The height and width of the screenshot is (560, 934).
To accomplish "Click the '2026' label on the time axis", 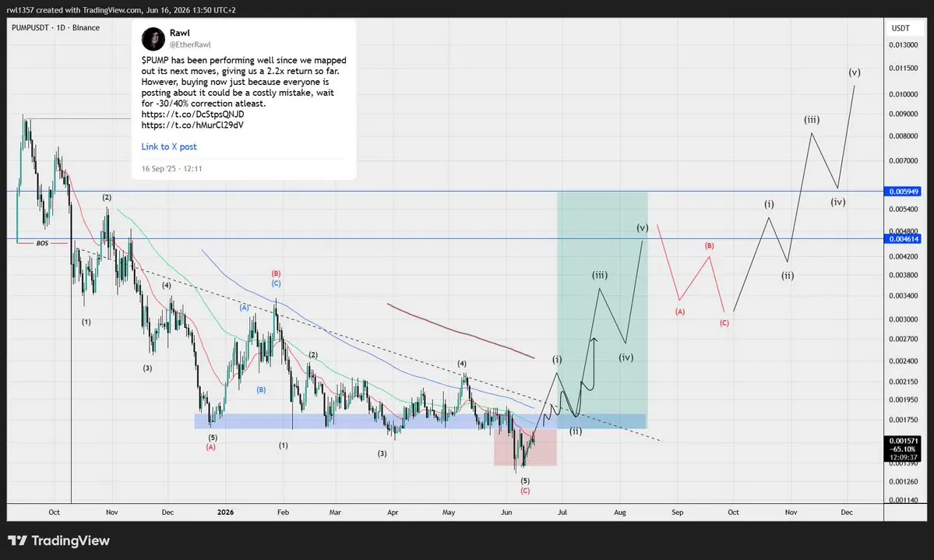I will 226,512.
